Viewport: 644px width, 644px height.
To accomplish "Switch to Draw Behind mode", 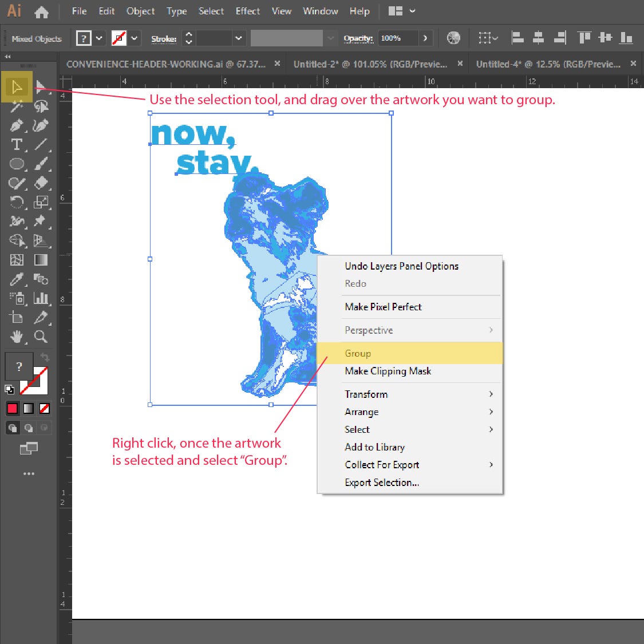I will point(27,427).
